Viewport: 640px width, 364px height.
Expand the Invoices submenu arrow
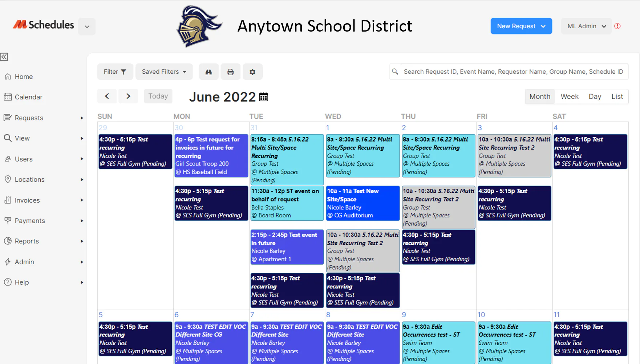pos(82,200)
